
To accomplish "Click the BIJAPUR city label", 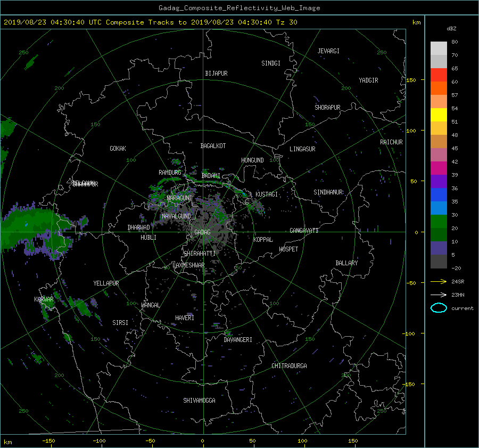I will (x=216, y=74).
